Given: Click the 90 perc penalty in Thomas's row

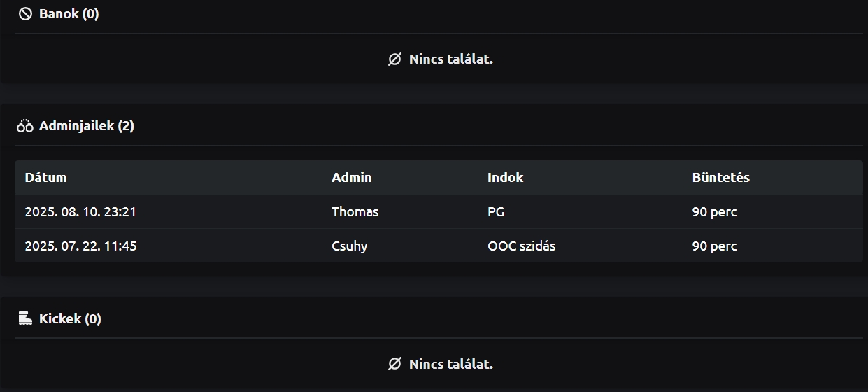Looking at the screenshot, I should click(x=714, y=211).
